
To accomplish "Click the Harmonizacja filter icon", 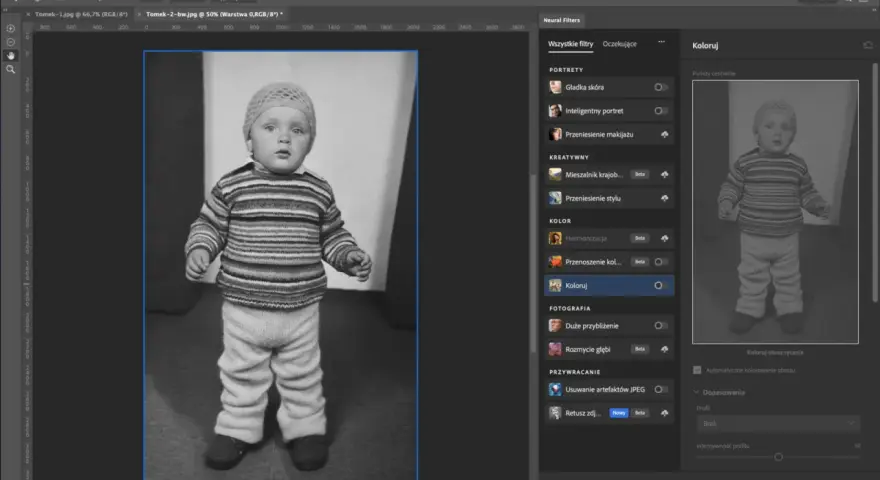I will point(555,238).
